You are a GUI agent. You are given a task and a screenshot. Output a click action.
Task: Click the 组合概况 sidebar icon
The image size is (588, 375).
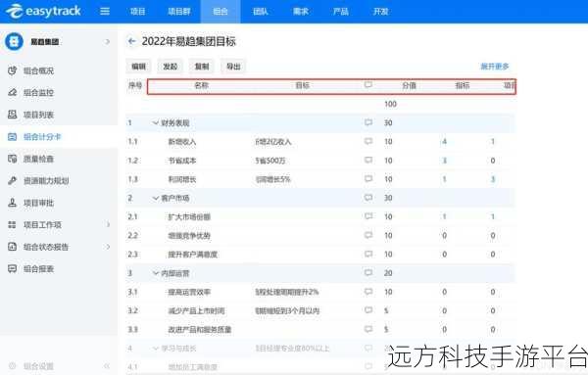coord(13,70)
